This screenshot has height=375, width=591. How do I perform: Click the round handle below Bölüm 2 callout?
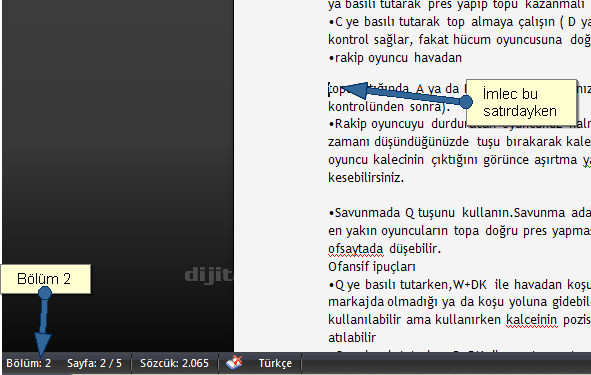coord(45,292)
